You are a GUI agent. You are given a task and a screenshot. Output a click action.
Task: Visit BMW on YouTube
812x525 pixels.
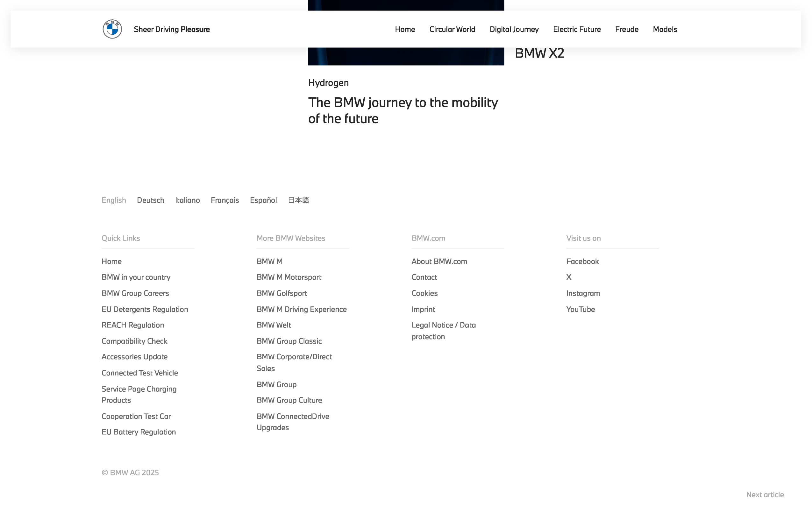coord(580,309)
